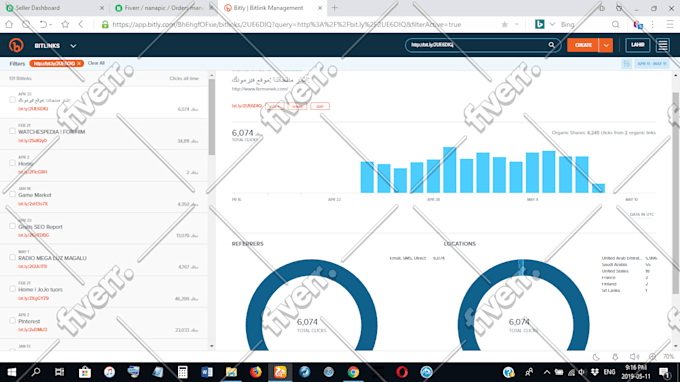Click the smallest last bar in the clicks chart
The image size is (680, 382).
click(598, 188)
